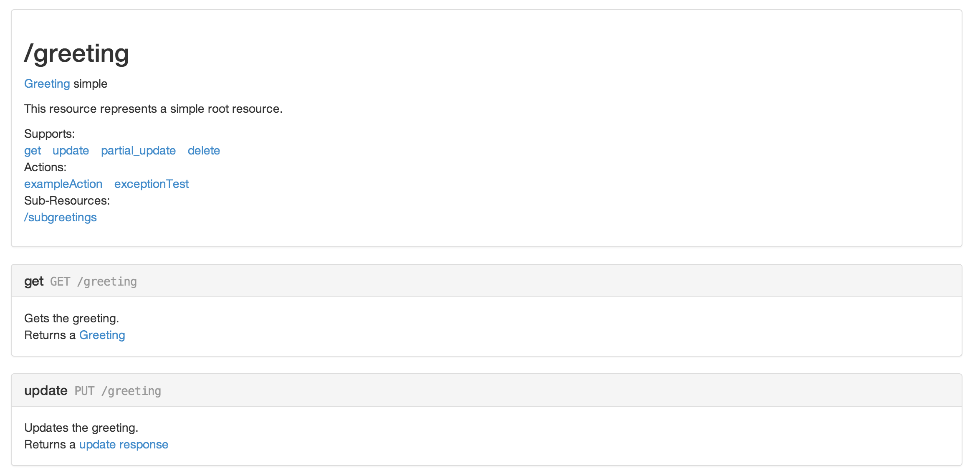
Task: Click the 'Updates the greeting.' description text
Action: coord(81,428)
